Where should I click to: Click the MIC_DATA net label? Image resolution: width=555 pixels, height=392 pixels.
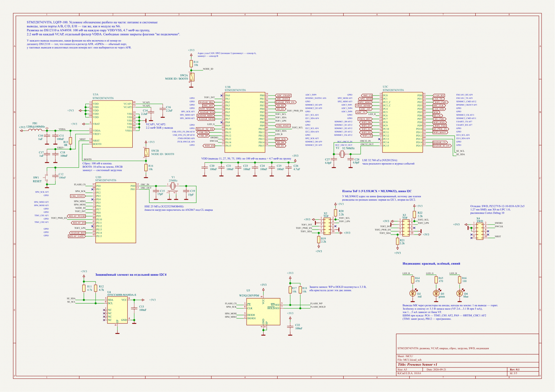click(x=283, y=99)
